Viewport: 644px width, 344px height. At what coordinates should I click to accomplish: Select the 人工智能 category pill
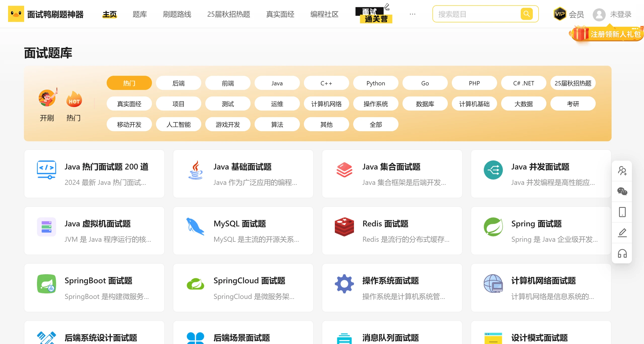point(179,124)
